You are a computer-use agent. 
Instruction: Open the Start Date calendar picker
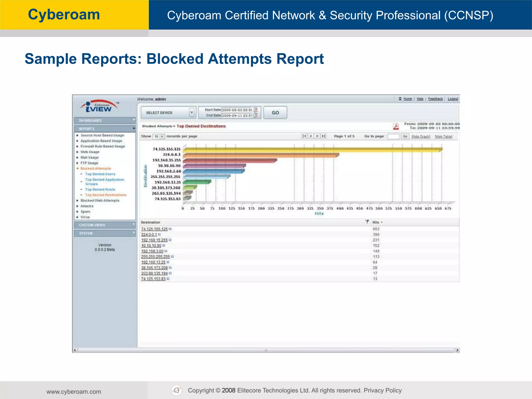pyautogui.click(x=256, y=110)
